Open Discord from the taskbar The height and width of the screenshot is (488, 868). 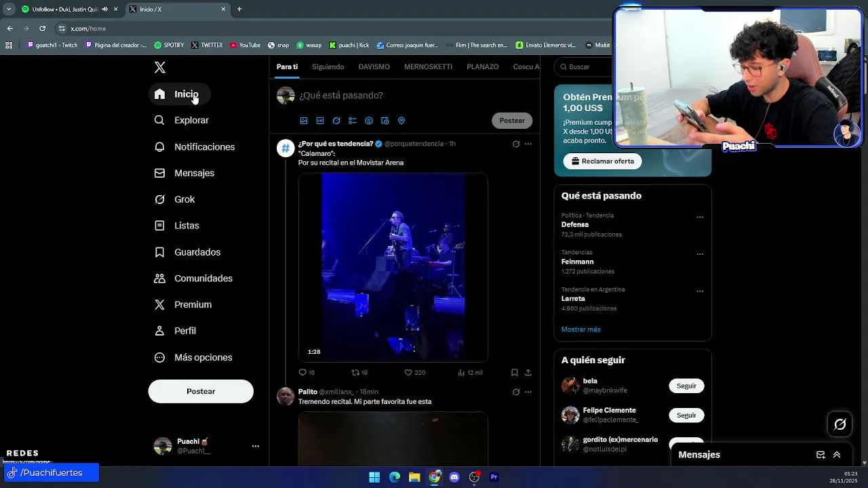pos(454,477)
